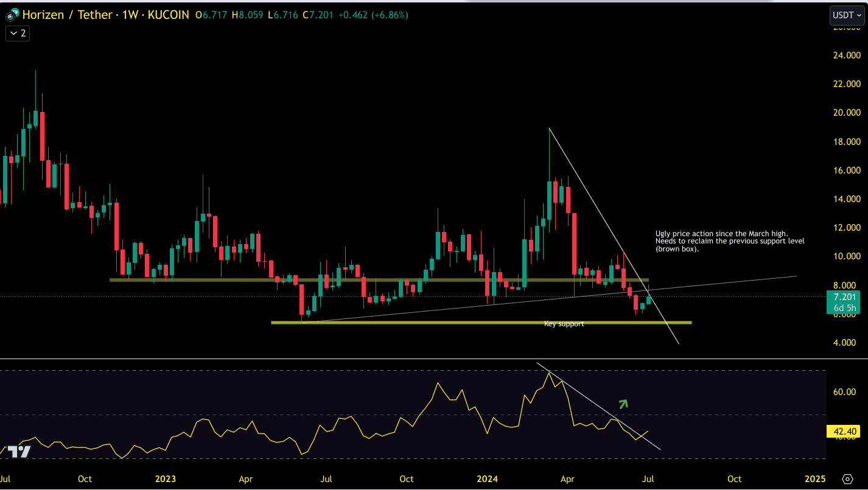Viewport: 868px width, 490px height.
Task: Click 14.000 on the price axis
Action: (x=847, y=199)
